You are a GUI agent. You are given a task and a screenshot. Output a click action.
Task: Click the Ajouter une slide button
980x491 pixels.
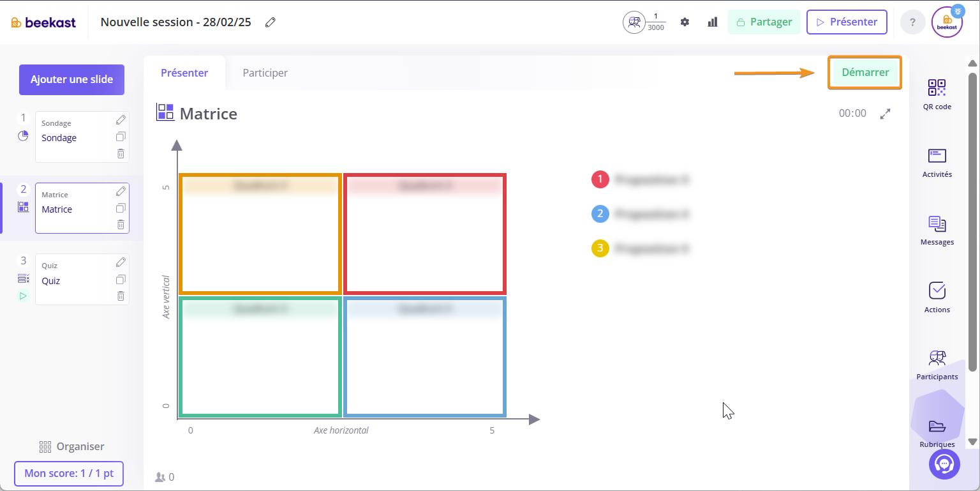tap(71, 80)
